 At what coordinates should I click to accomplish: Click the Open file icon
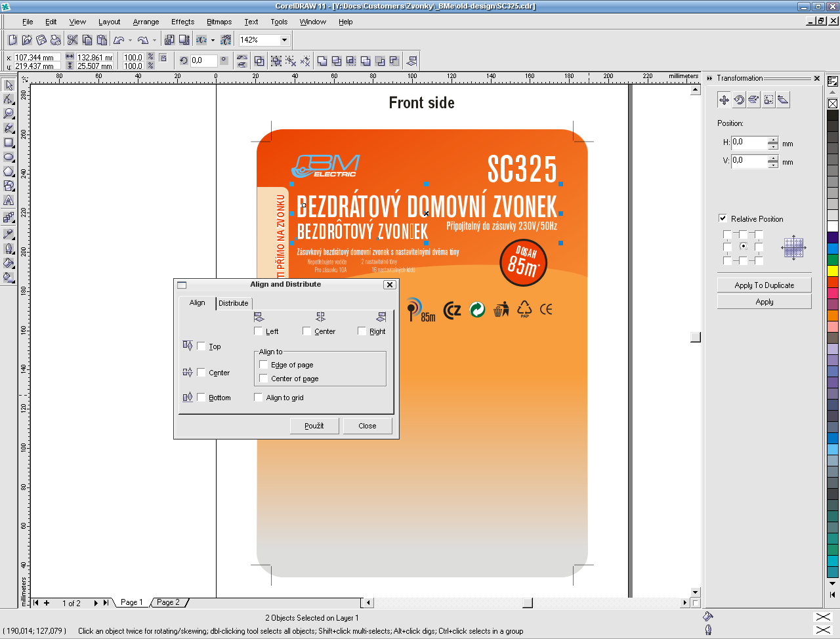tap(27, 40)
